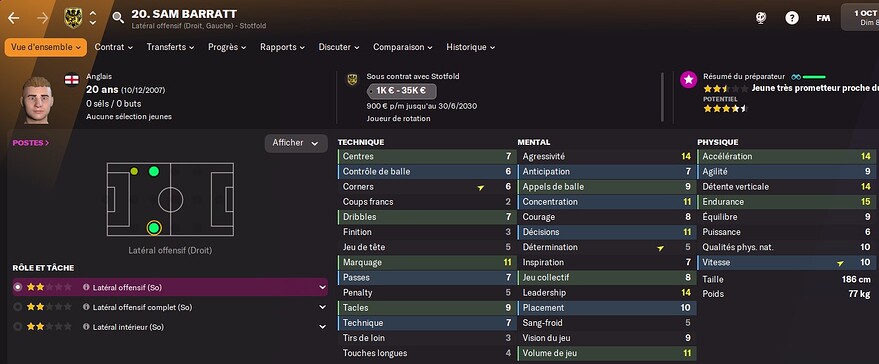The height and width of the screenshot is (364, 879).
Task: Select the Latéral offensif (So) radio button
Action: [18, 287]
